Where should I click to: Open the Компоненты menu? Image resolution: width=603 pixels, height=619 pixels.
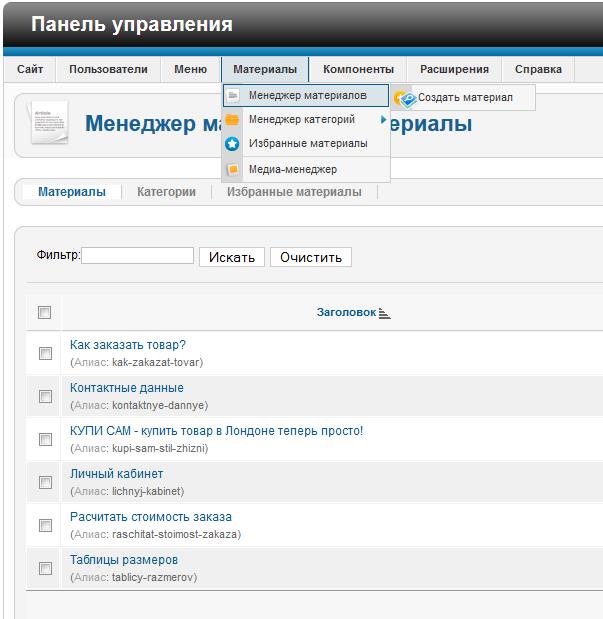pyautogui.click(x=358, y=69)
